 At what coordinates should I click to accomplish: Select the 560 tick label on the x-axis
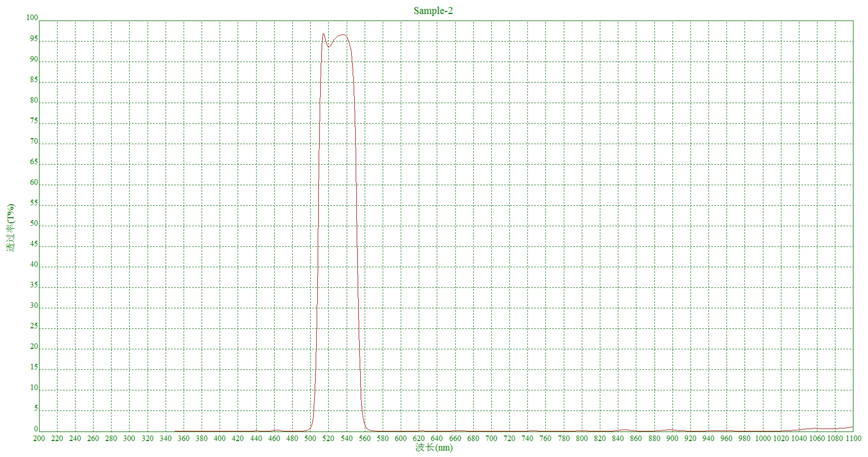click(x=365, y=438)
